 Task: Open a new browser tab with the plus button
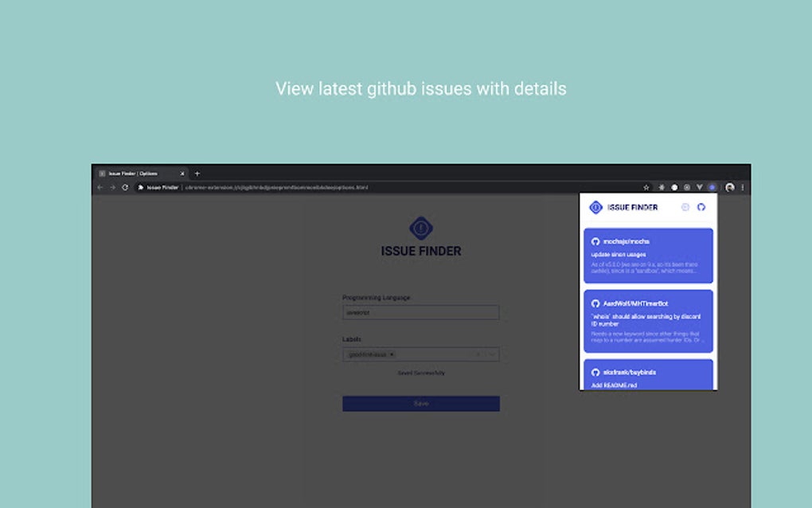[x=197, y=173]
